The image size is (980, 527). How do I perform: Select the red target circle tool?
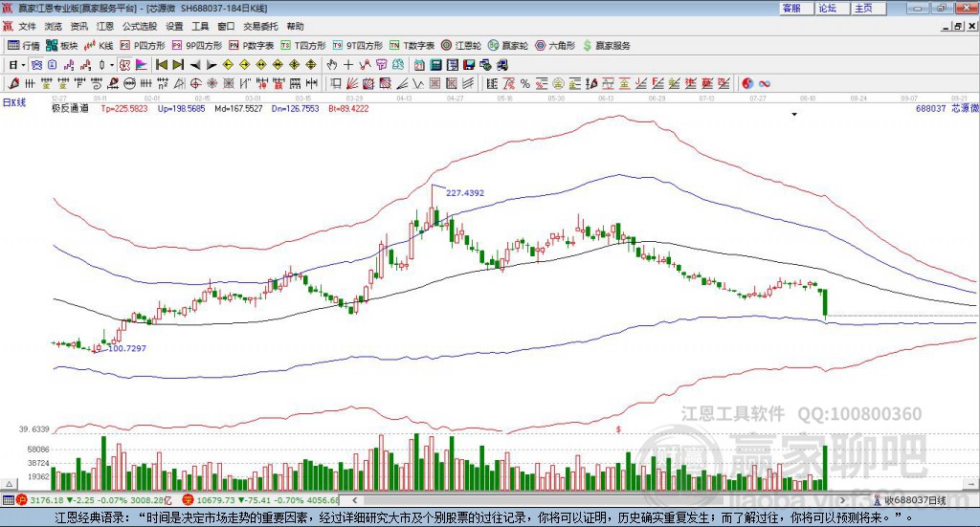195,83
